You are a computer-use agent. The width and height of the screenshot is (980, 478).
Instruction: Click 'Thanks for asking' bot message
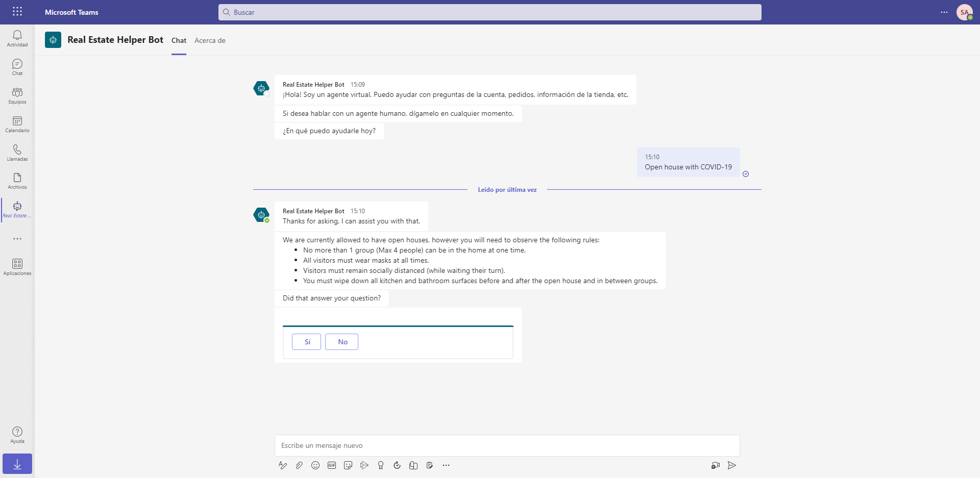352,216
